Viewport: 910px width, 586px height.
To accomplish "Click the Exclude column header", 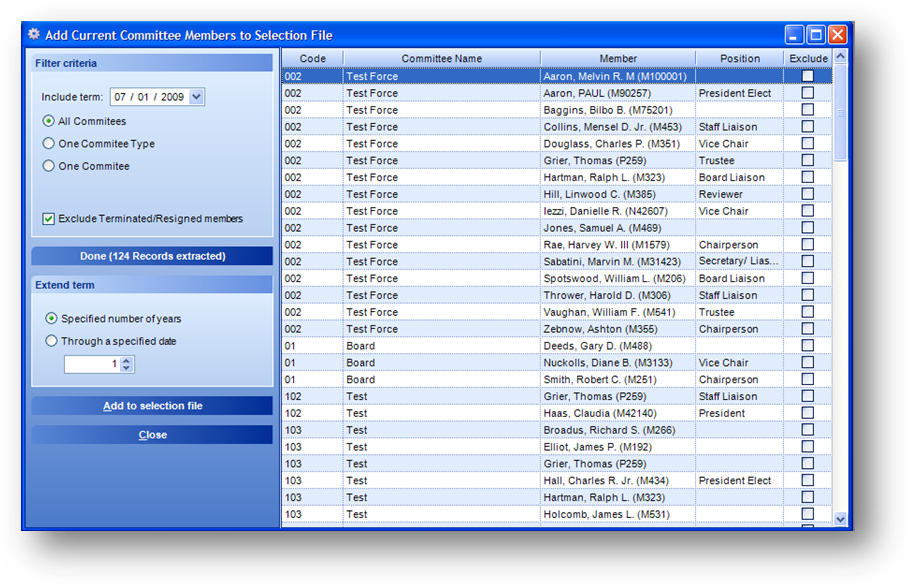I will point(808,59).
